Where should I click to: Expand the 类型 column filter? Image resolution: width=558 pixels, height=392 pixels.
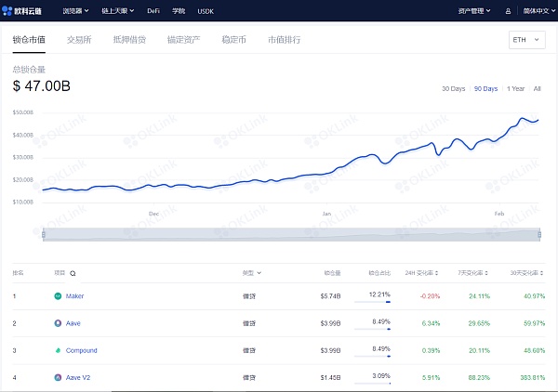(252, 274)
